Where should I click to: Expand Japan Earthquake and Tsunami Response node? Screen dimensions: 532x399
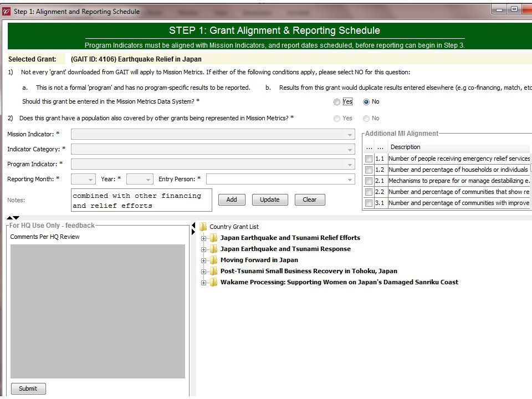(203, 250)
